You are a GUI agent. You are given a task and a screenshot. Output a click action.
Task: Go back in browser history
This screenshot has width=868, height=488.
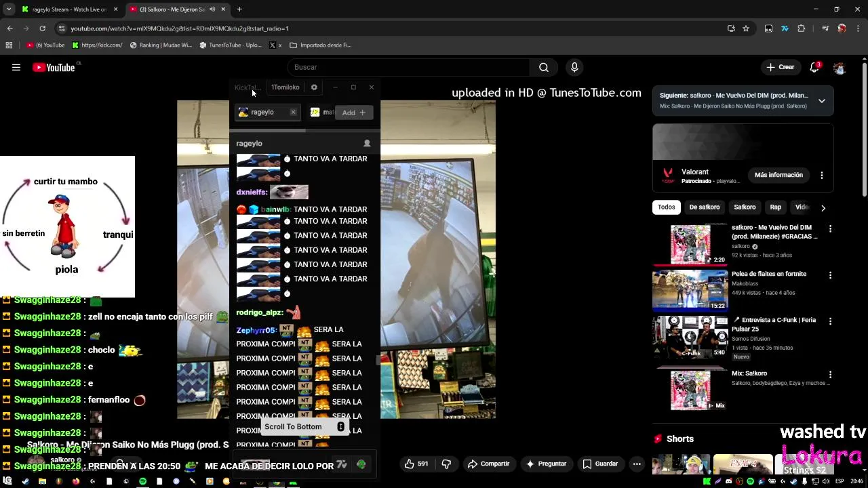coord(9,28)
